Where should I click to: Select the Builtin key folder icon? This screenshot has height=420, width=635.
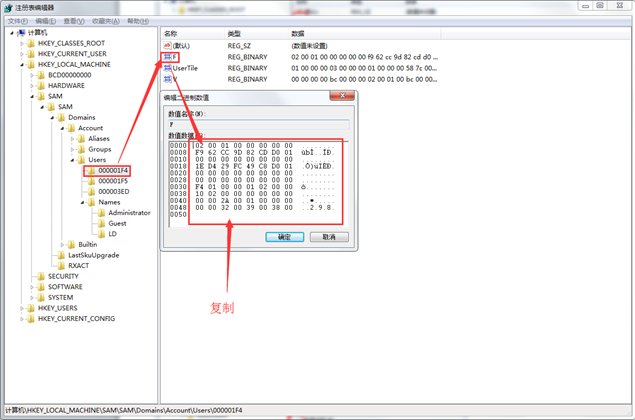71,245
